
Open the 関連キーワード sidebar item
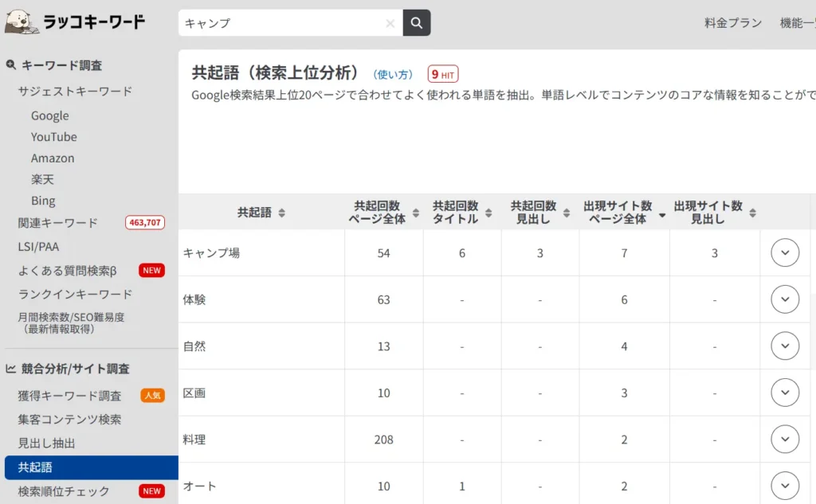[x=58, y=222]
